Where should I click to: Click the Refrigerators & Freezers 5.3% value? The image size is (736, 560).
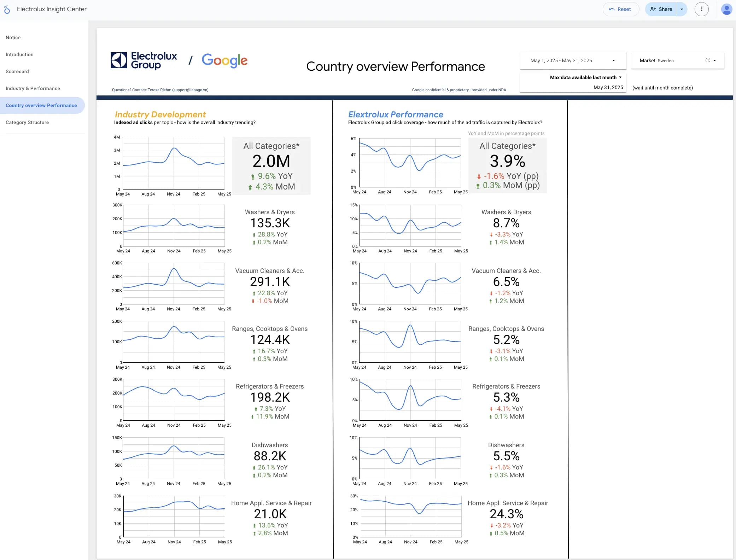(x=506, y=397)
